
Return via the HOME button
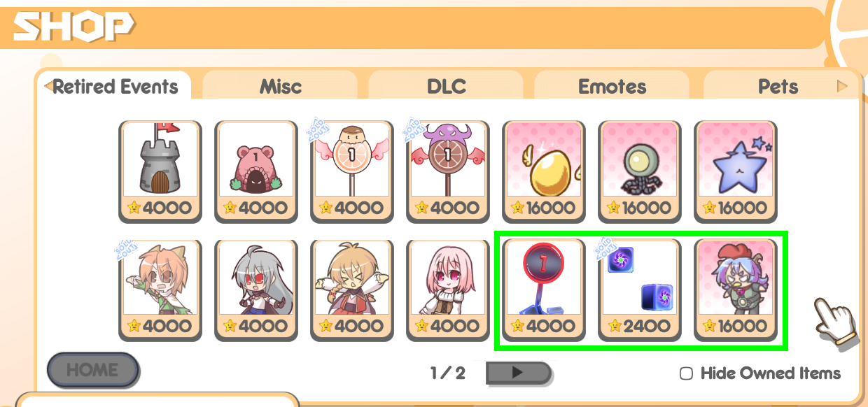click(93, 370)
